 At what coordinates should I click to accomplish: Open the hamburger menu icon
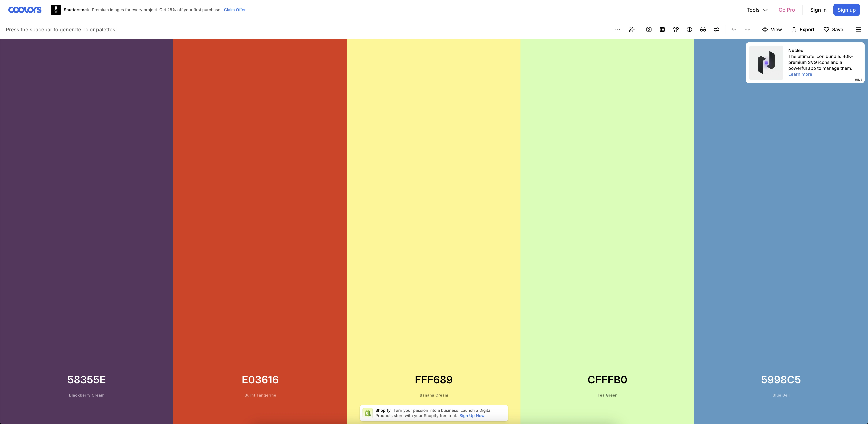(x=859, y=30)
